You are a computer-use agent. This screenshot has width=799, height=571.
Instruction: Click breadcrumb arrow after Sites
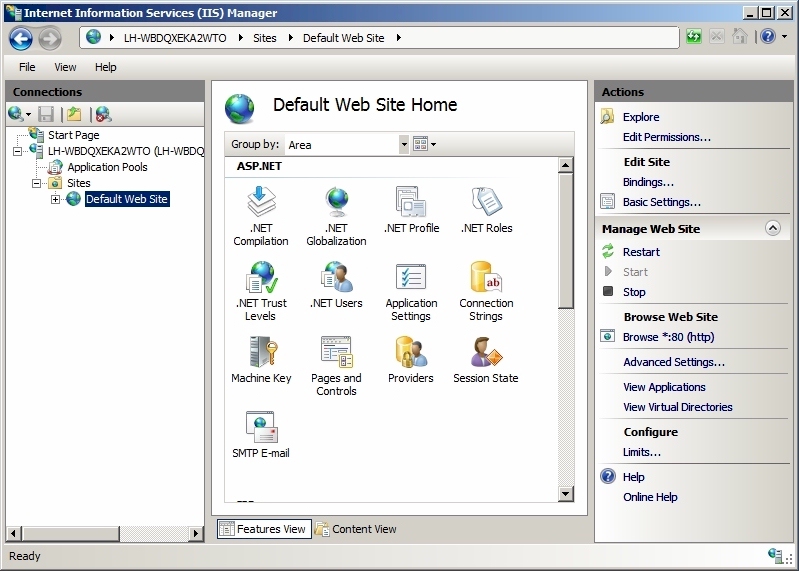(290, 38)
